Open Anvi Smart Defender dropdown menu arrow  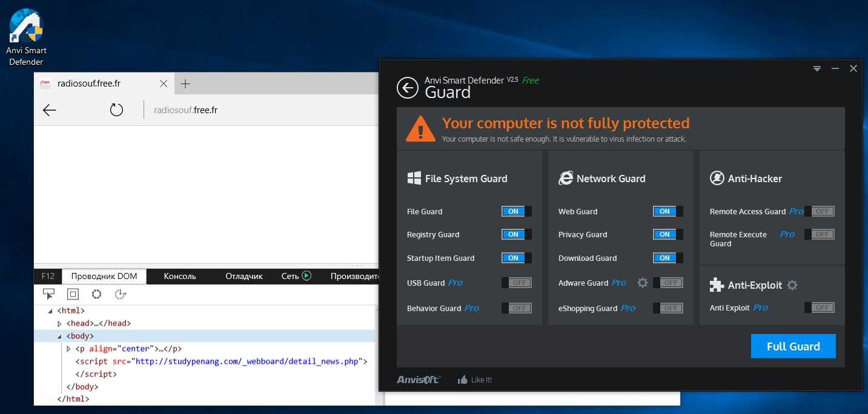[817, 69]
